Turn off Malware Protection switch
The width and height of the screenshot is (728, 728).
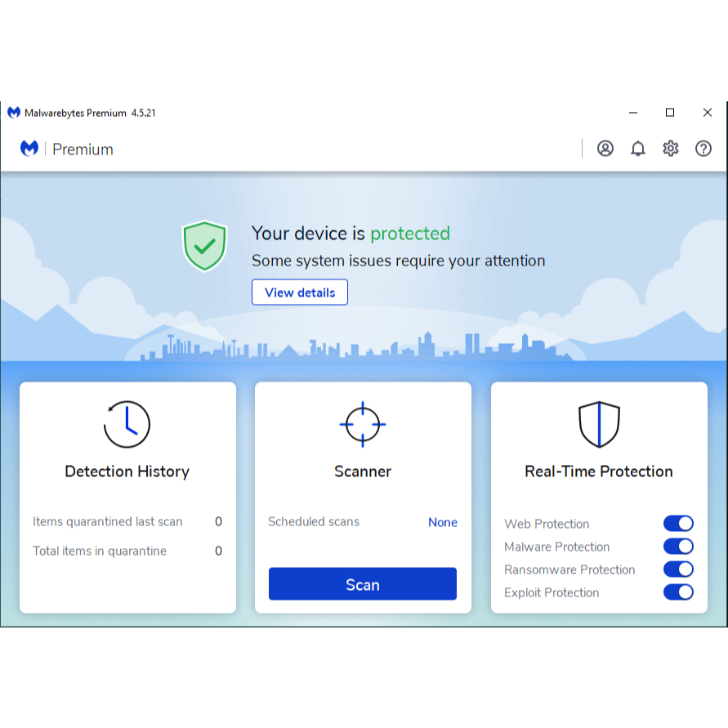(678, 547)
